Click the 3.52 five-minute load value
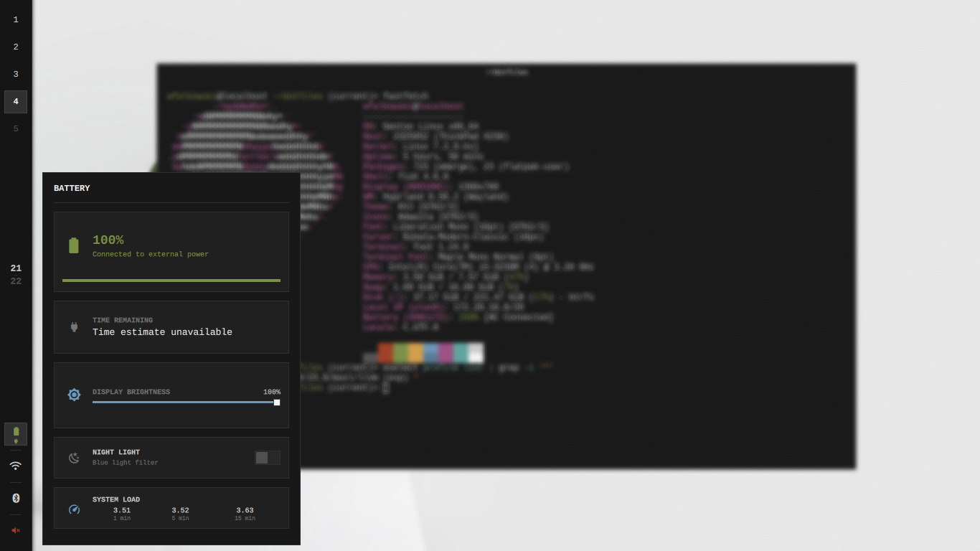980x551 pixels. (x=180, y=510)
